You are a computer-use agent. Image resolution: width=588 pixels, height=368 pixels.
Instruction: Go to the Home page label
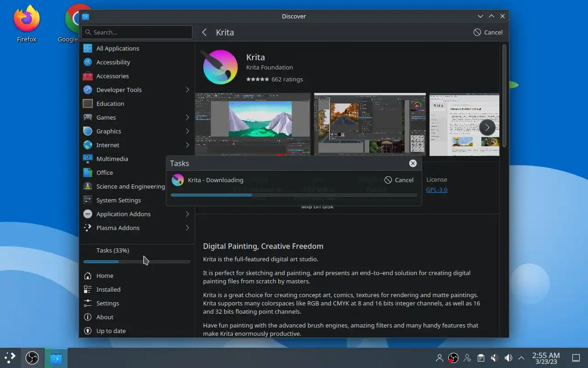click(105, 276)
